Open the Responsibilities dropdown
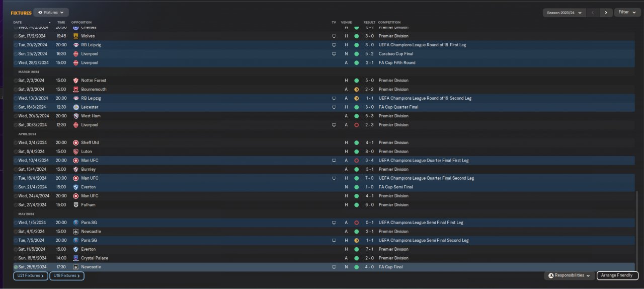644x289 pixels. [x=569, y=275]
